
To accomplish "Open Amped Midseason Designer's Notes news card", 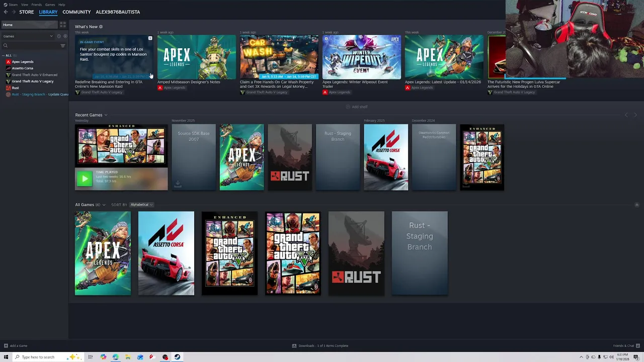I will 196,57.
